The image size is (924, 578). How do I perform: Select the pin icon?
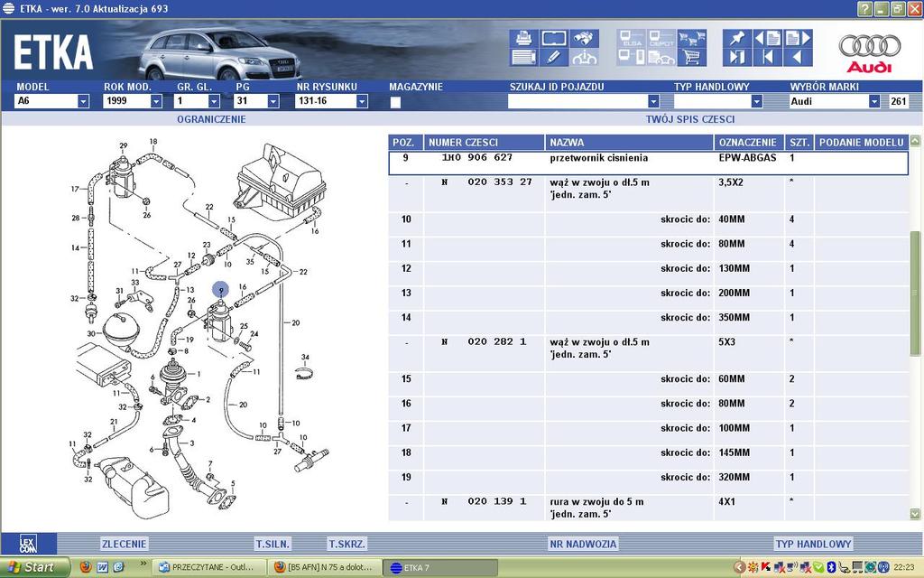(737, 38)
